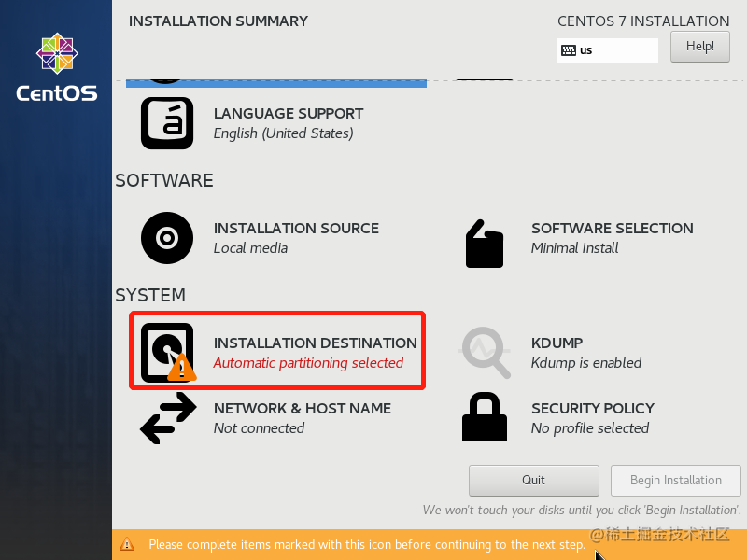Click 'No profile selected' text
747x560 pixels.
[x=590, y=428]
